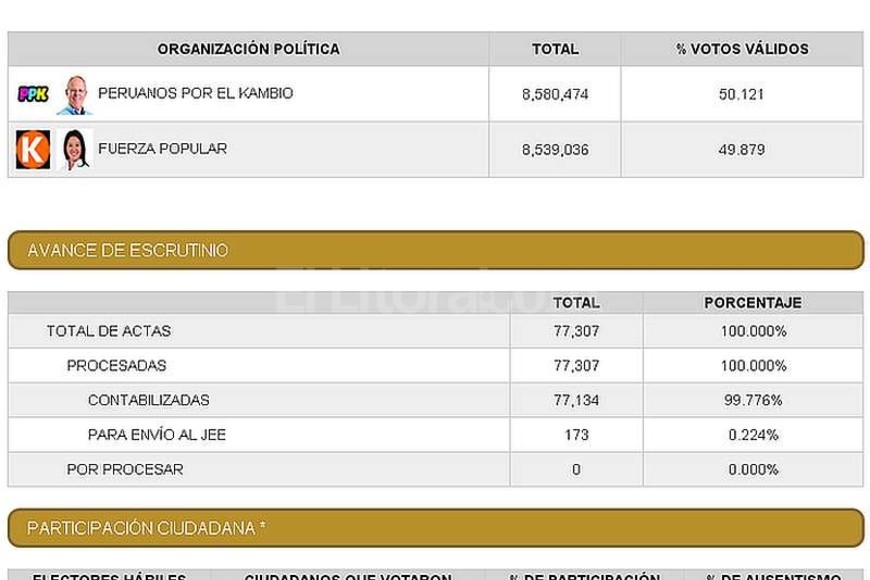Click the Participación Ciudadana section header
The width and height of the screenshot is (870, 580).
click(435, 527)
